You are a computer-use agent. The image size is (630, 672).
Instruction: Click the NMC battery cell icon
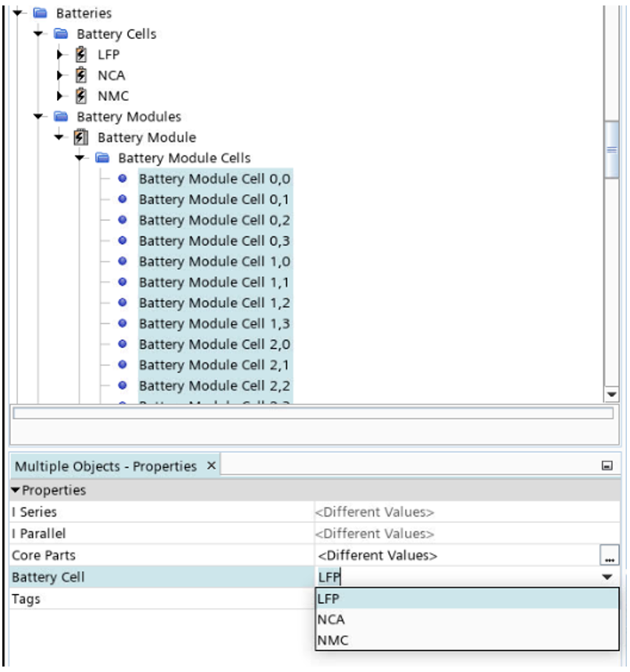coord(81,96)
